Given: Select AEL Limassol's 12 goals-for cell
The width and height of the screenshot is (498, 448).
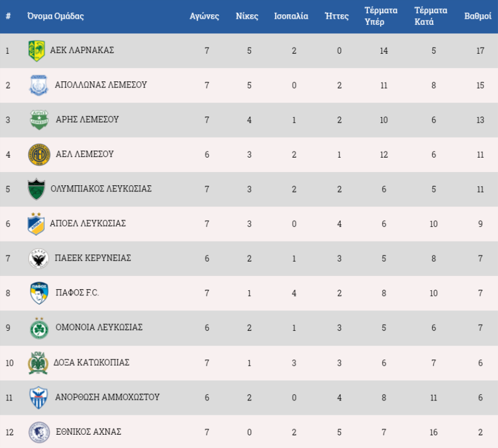Looking at the screenshot, I should point(384,155).
